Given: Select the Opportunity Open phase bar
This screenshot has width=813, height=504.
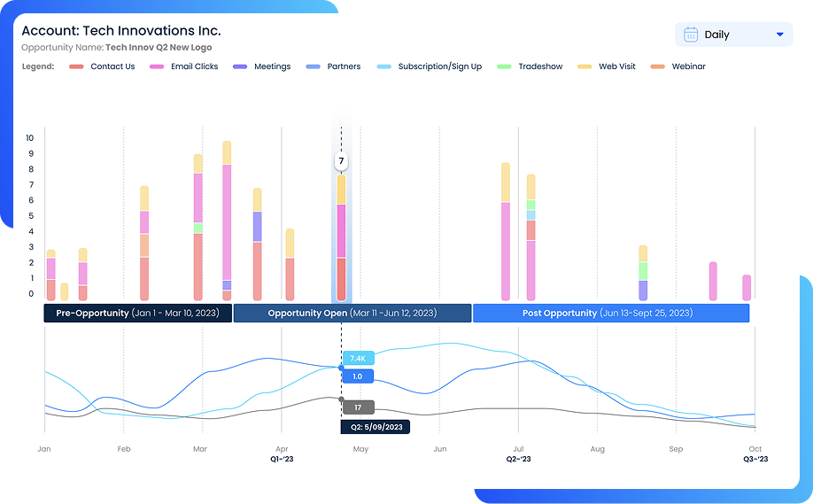Looking at the screenshot, I should [352, 314].
